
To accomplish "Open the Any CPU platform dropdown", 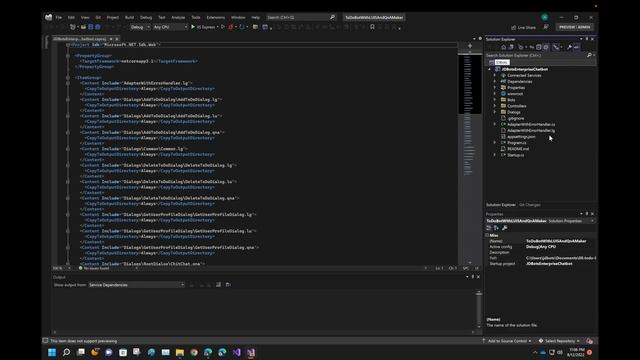I will 170,27.
